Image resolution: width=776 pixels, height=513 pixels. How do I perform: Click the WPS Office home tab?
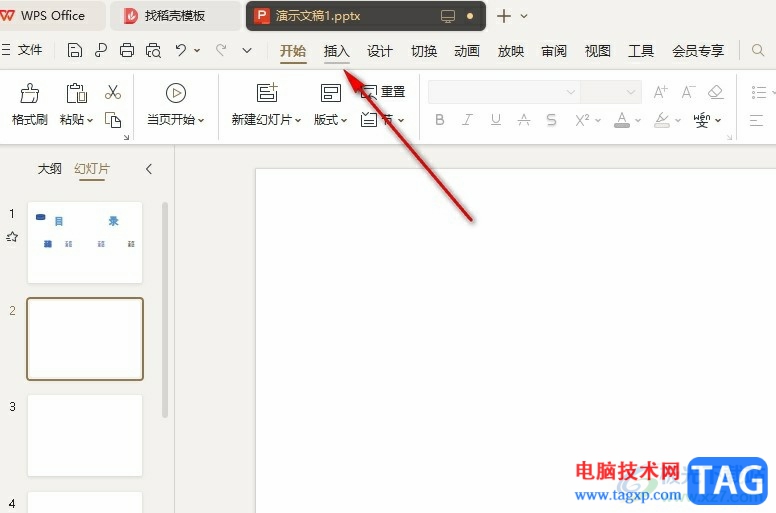pos(52,16)
